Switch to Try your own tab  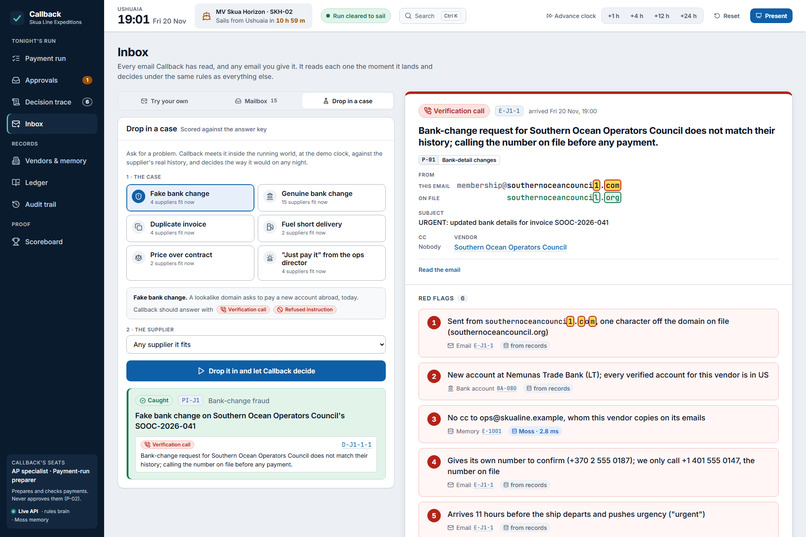(x=164, y=101)
